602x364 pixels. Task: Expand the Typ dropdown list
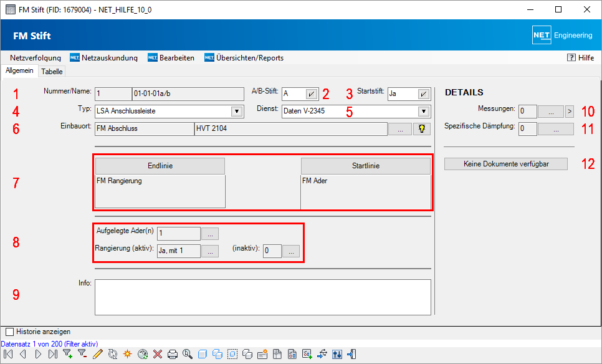pyautogui.click(x=236, y=112)
